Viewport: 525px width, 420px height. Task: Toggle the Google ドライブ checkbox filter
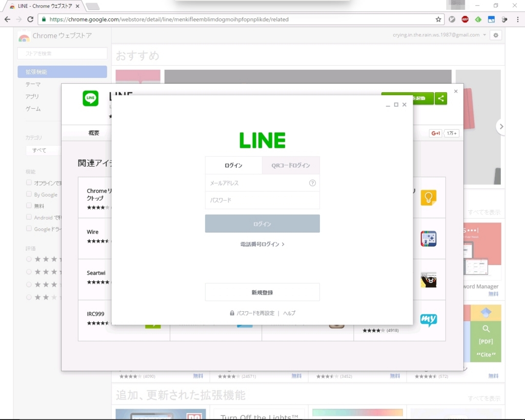tap(29, 228)
